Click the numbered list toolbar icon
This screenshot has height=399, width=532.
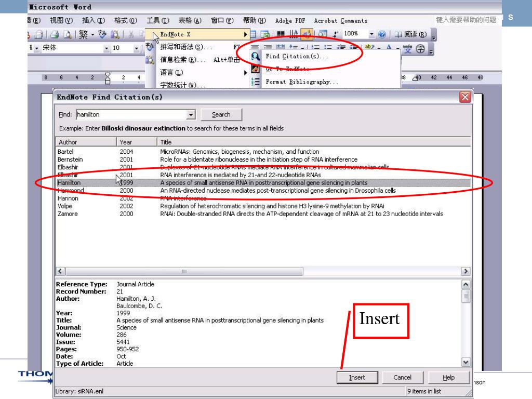point(315,47)
